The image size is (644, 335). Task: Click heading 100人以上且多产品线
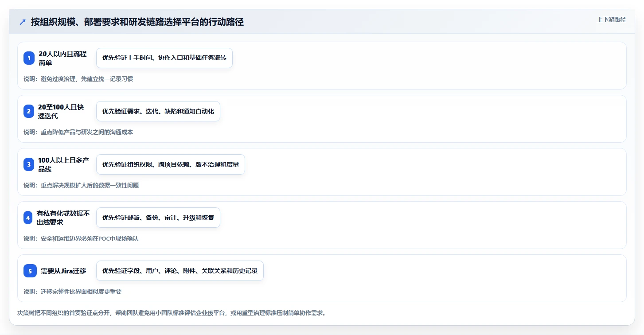(64, 164)
